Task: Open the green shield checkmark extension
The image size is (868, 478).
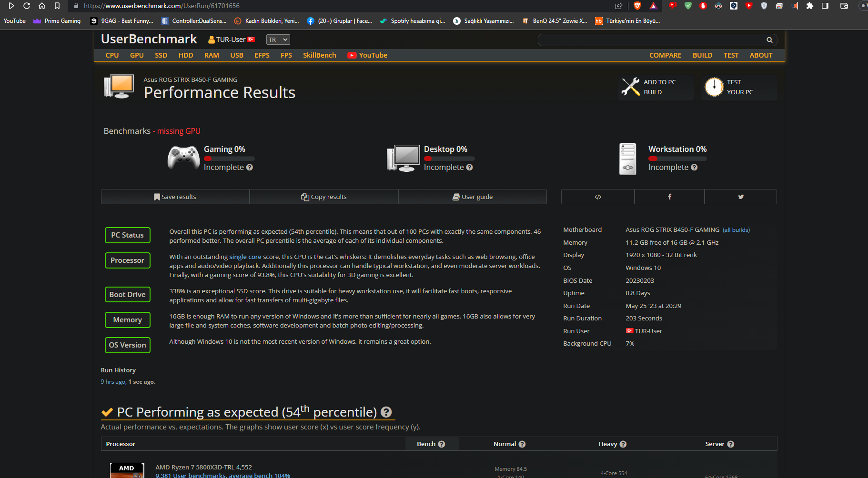Action: point(688,6)
